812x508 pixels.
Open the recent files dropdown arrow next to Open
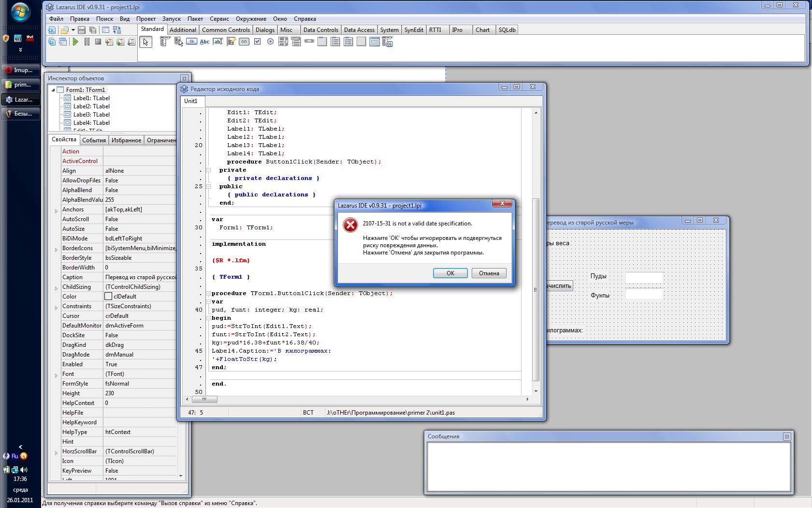73,30
